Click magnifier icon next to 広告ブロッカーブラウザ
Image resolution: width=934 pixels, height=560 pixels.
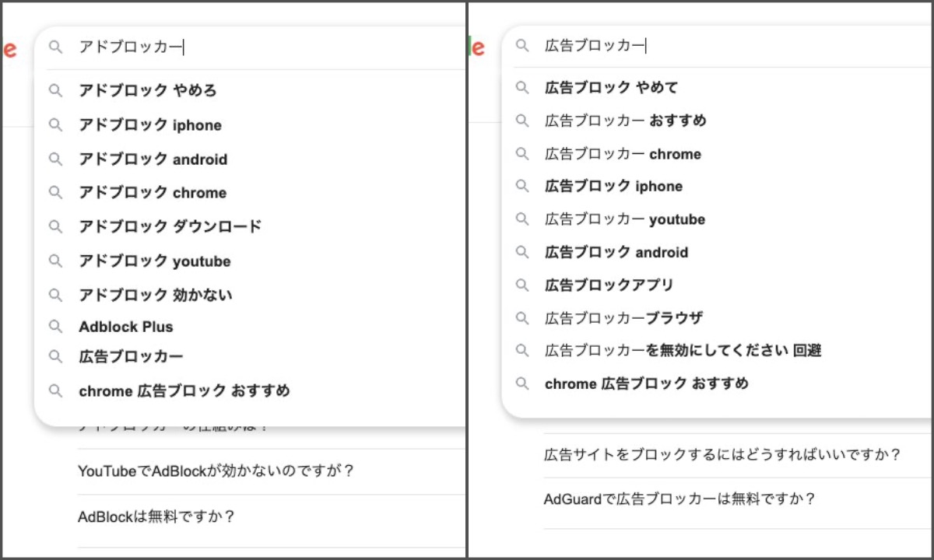(x=522, y=318)
